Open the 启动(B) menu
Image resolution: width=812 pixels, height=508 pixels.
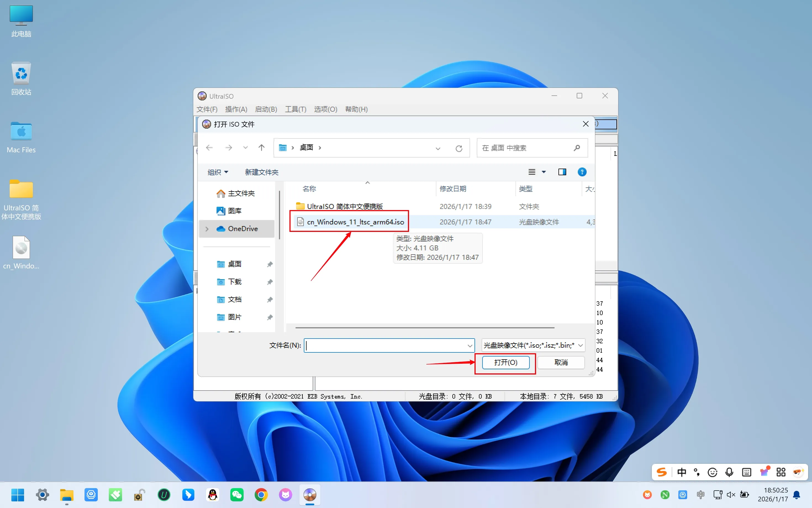[x=266, y=109]
